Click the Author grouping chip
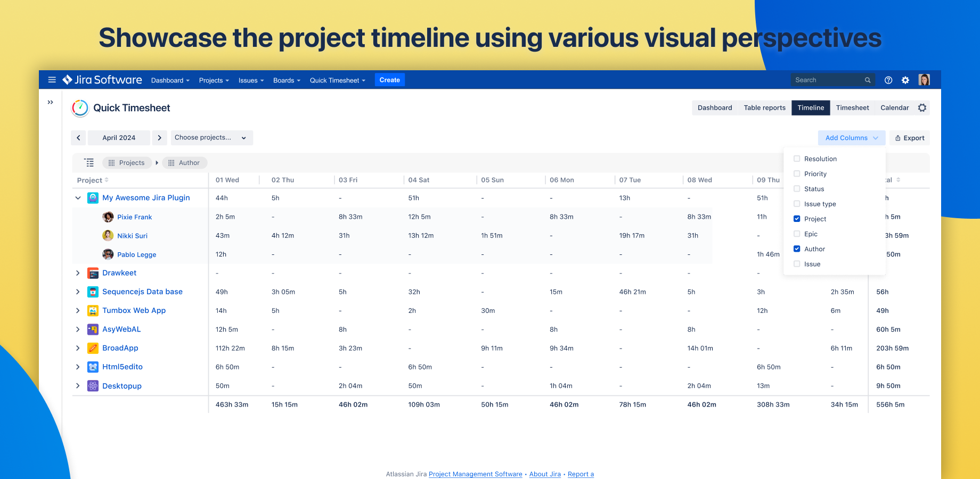The image size is (980, 479). [x=184, y=163]
